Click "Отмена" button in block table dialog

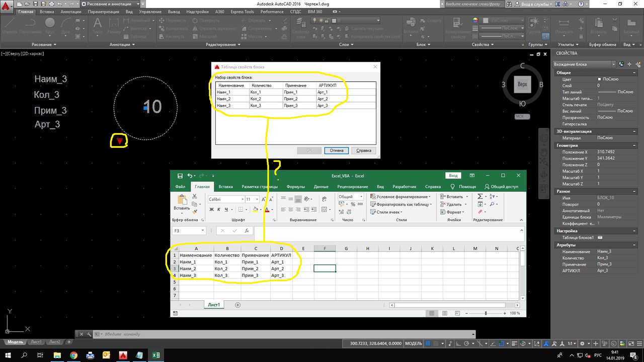(337, 150)
